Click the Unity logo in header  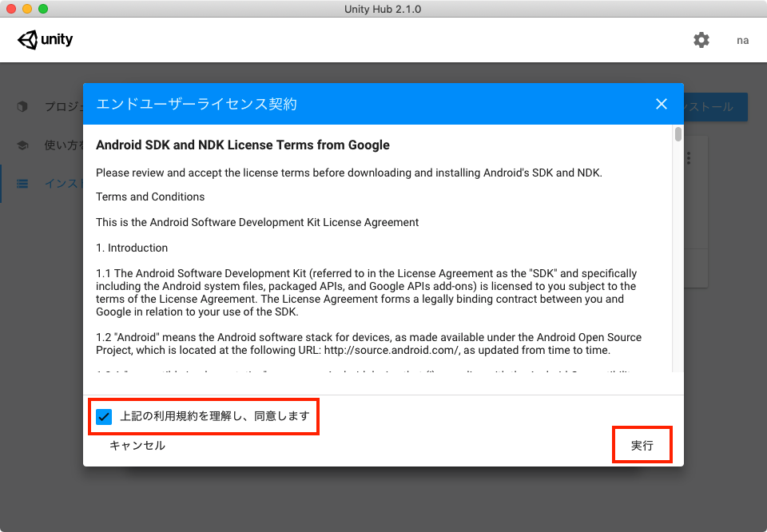coord(45,40)
